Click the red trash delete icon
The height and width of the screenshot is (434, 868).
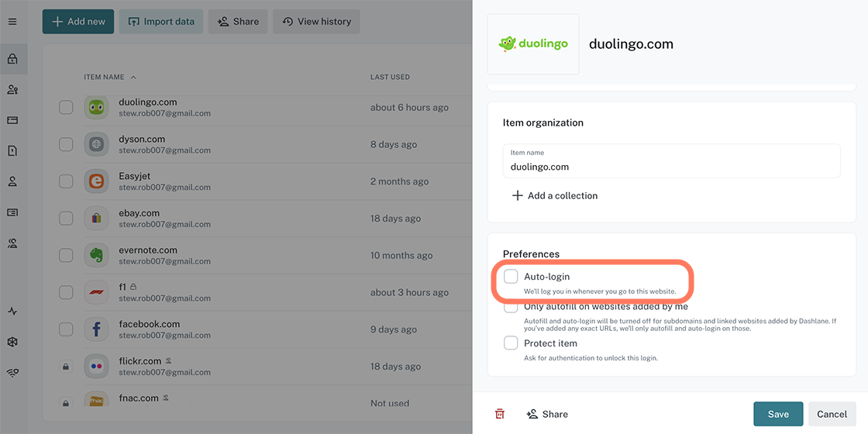pos(500,414)
